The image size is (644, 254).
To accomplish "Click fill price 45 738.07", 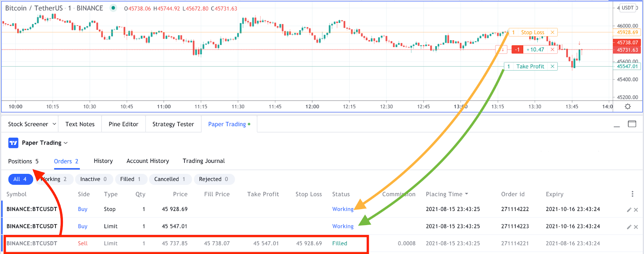I will click(x=217, y=243).
